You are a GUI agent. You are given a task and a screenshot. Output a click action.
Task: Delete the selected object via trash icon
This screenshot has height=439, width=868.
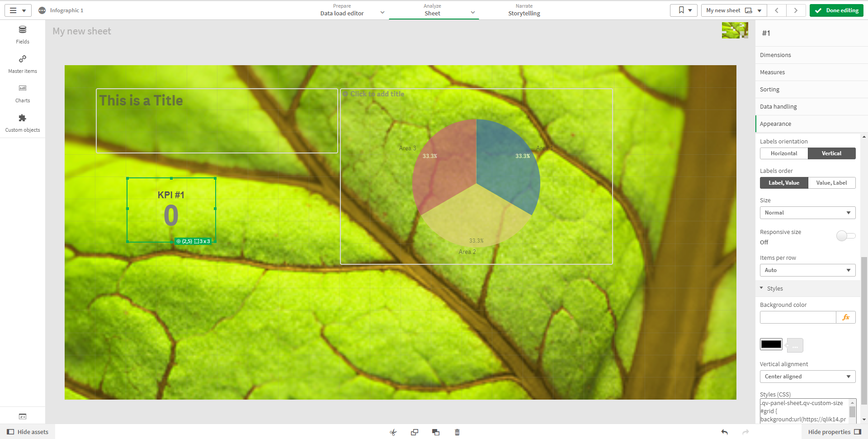457,432
